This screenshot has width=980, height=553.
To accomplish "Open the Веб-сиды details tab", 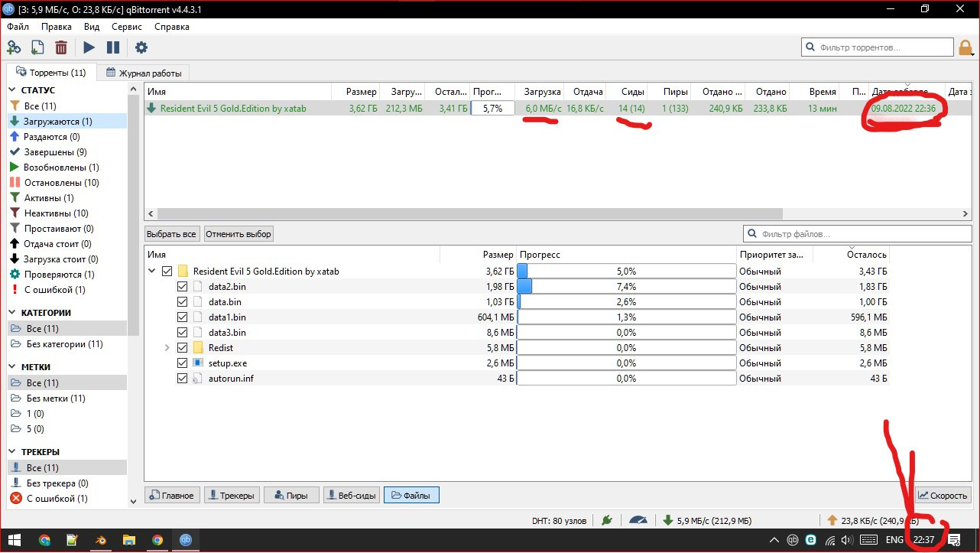I will pyautogui.click(x=352, y=496).
